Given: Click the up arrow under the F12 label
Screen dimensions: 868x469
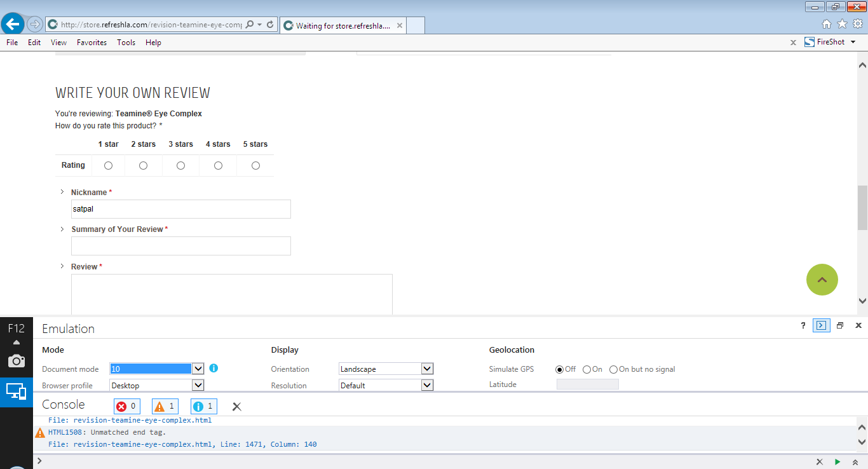Looking at the screenshot, I should click(x=17, y=343).
